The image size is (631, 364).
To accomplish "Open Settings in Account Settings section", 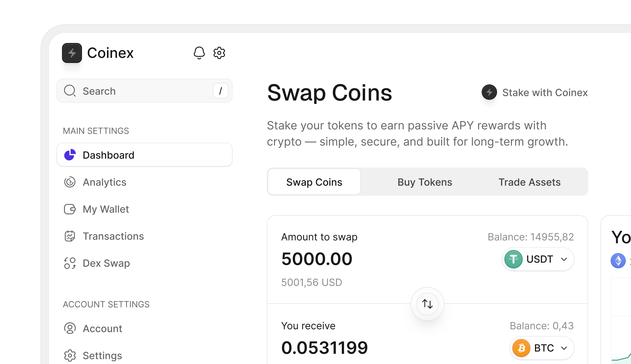I will click(102, 355).
